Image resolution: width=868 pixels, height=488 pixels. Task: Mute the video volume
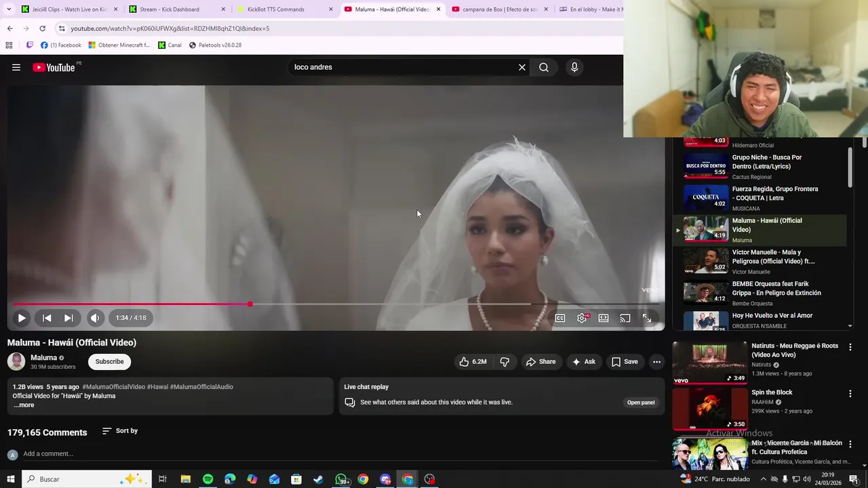[95, 318]
